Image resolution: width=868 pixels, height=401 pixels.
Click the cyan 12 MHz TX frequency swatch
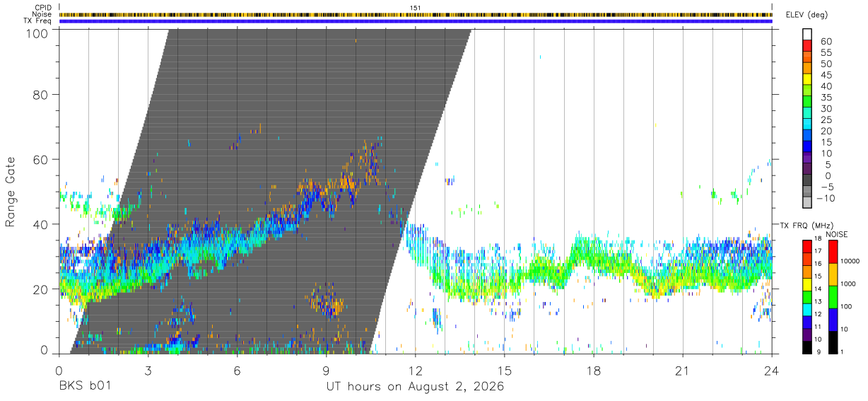(x=807, y=309)
